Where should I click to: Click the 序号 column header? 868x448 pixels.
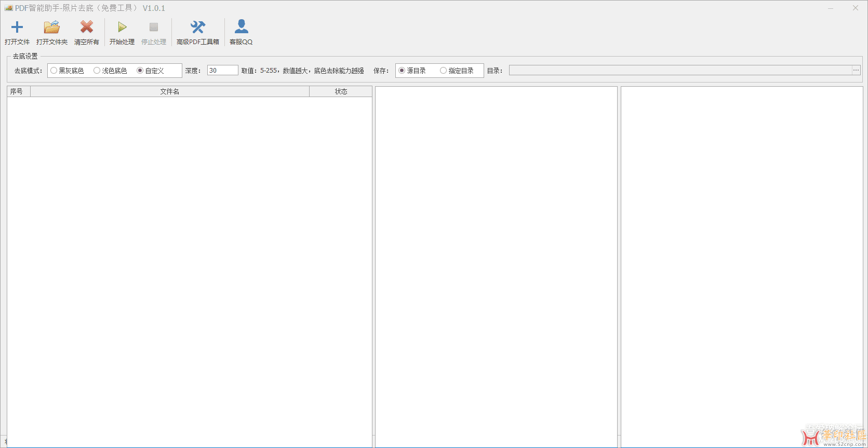[x=17, y=92]
